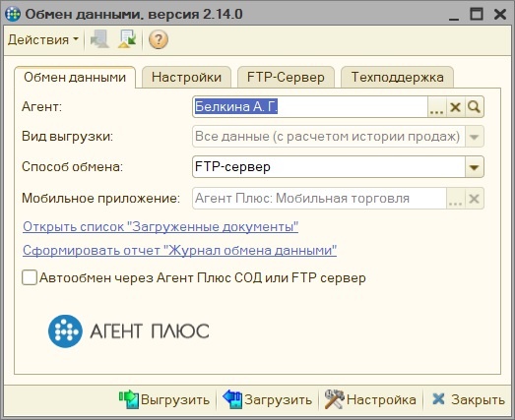The height and width of the screenshot is (420, 515).
Task: Clear the Агент field with X icon
Action: click(x=455, y=107)
